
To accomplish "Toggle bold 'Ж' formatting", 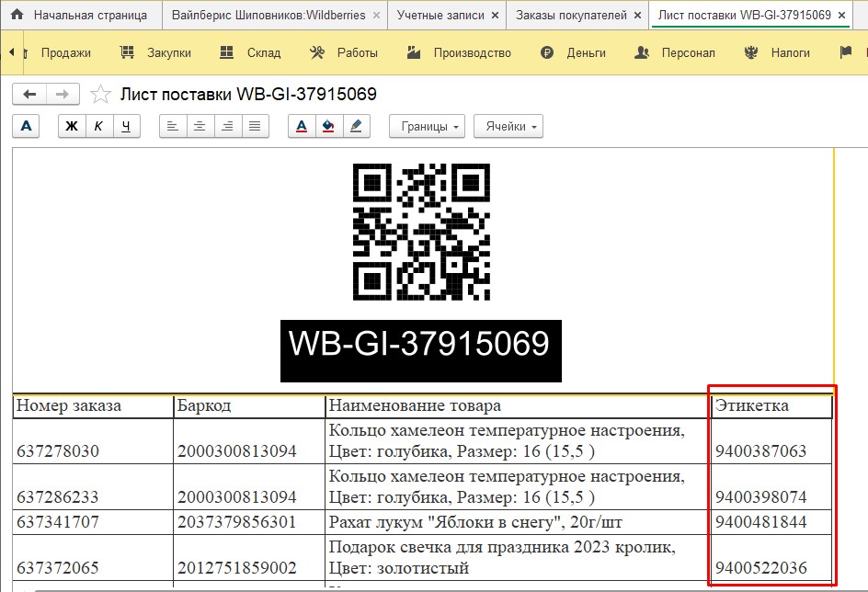I will coord(72,126).
